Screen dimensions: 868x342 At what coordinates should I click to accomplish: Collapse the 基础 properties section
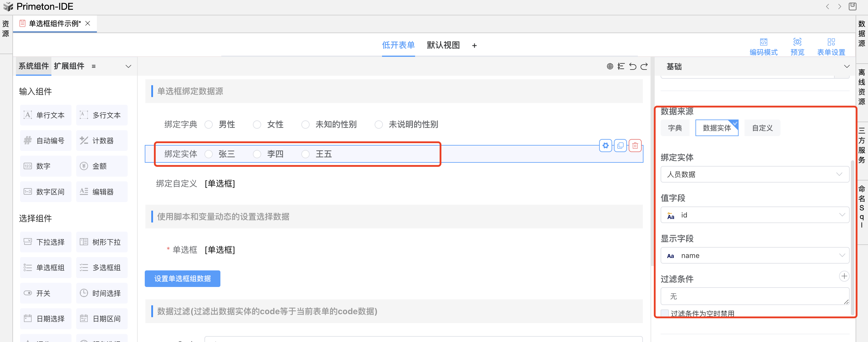point(846,67)
